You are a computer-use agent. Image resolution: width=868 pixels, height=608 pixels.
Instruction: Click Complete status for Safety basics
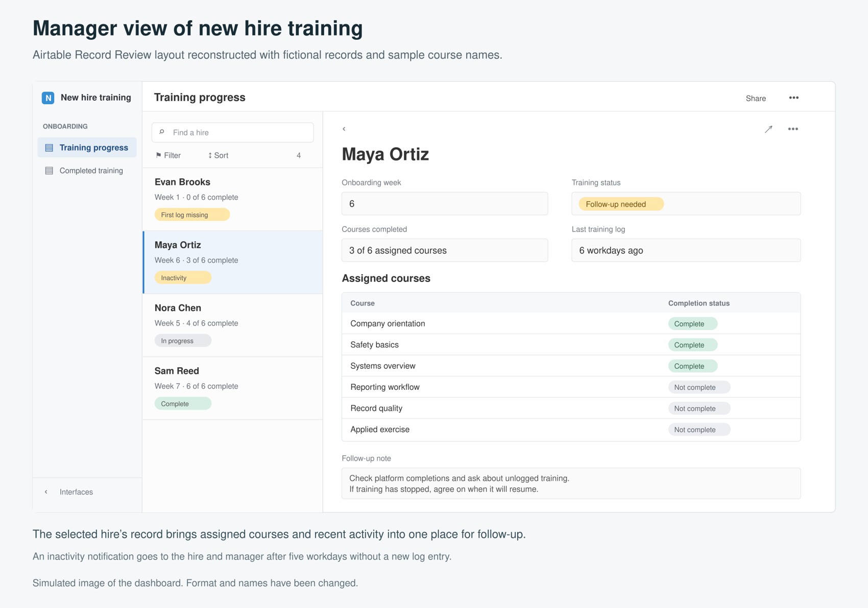(692, 345)
